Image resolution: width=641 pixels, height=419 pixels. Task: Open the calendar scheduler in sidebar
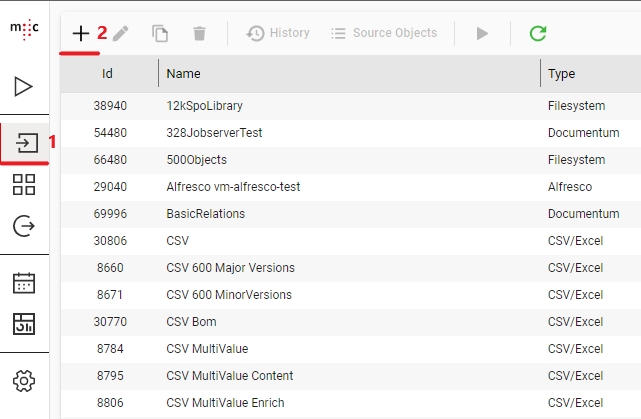tap(24, 282)
